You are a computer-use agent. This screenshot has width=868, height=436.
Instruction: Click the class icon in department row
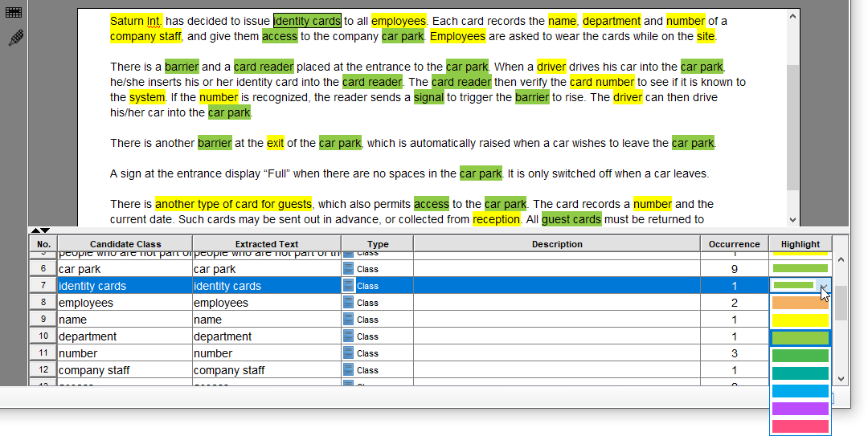coord(348,336)
